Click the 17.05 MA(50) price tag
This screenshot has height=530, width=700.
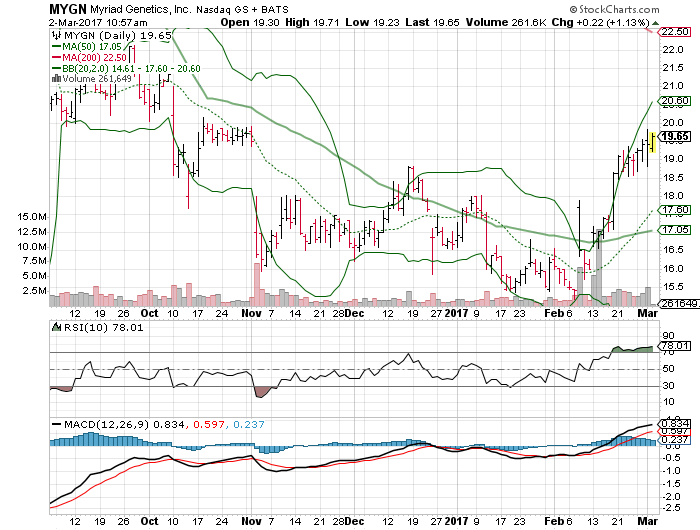pos(675,230)
